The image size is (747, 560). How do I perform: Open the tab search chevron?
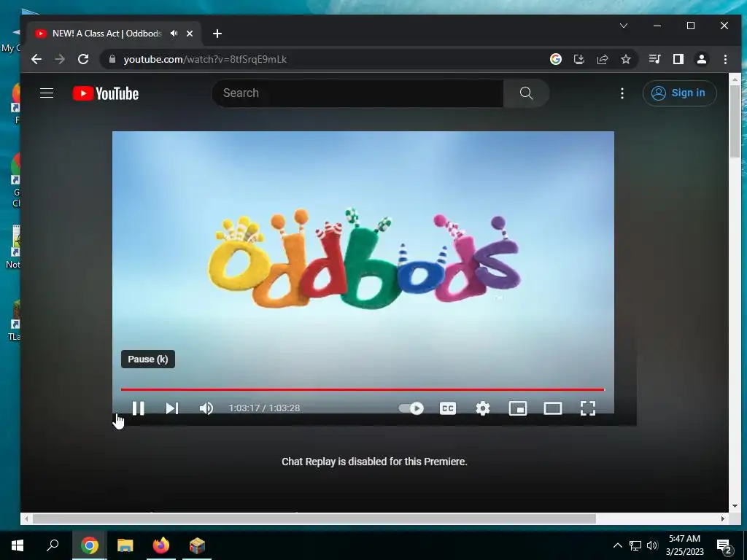coord(624,26)
